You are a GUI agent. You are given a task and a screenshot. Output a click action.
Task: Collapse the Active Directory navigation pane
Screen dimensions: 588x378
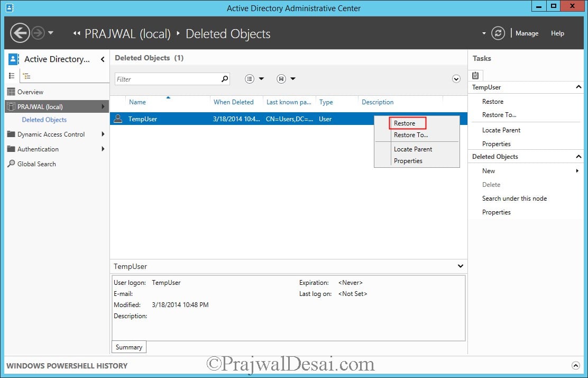click(x=103, y=59)
